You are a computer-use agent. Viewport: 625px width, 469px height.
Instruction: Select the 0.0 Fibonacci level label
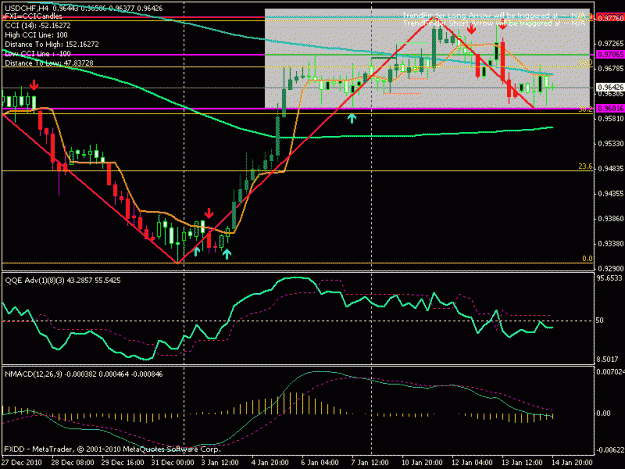(587, 258)
